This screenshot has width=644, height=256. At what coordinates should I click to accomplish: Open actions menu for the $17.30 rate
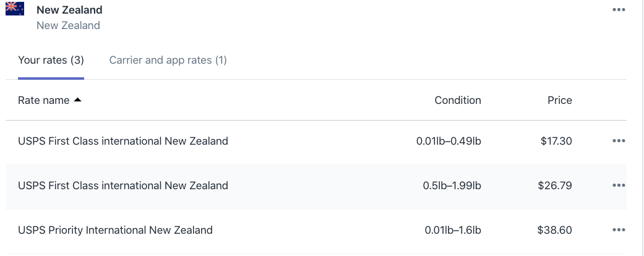[619, 141]
